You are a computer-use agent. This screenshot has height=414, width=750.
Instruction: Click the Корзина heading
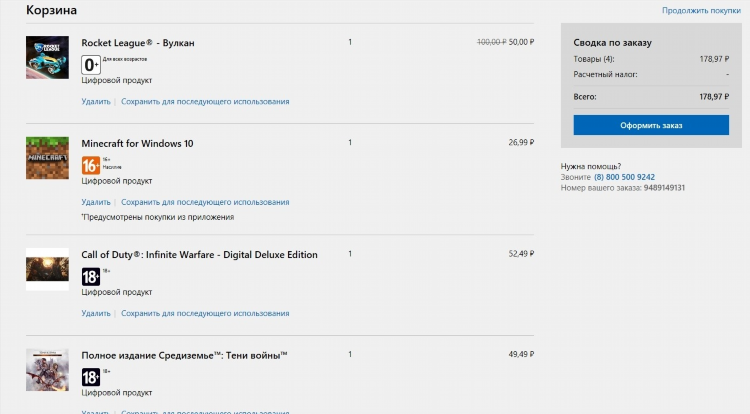coord(51,10)
